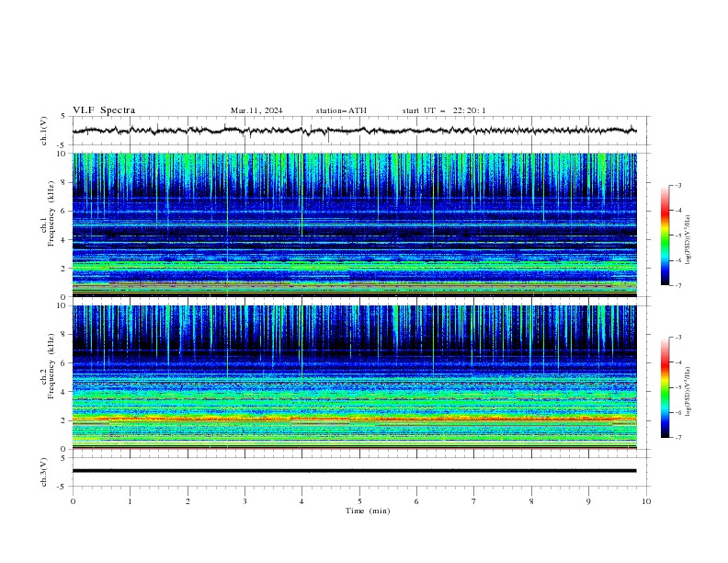Click time axis tick label "8"
Image resolution: width=728 pixels, height=563 pixels.
click(x=531, y=501)
